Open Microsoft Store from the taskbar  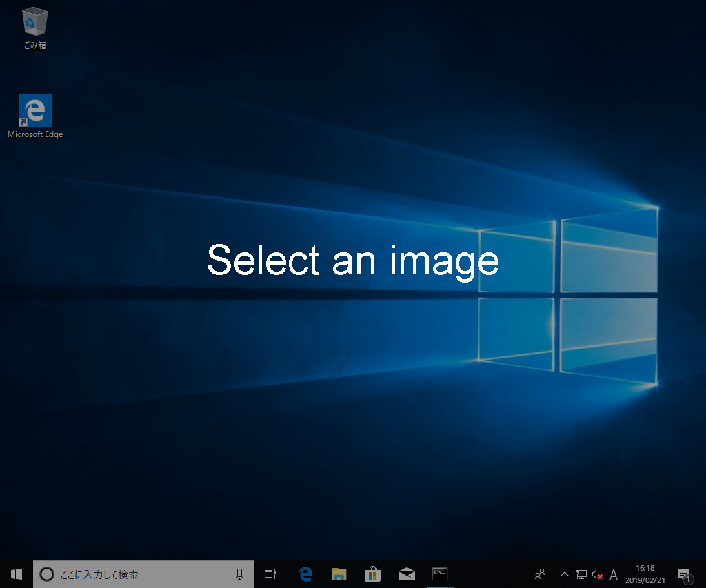click(373, 574)
